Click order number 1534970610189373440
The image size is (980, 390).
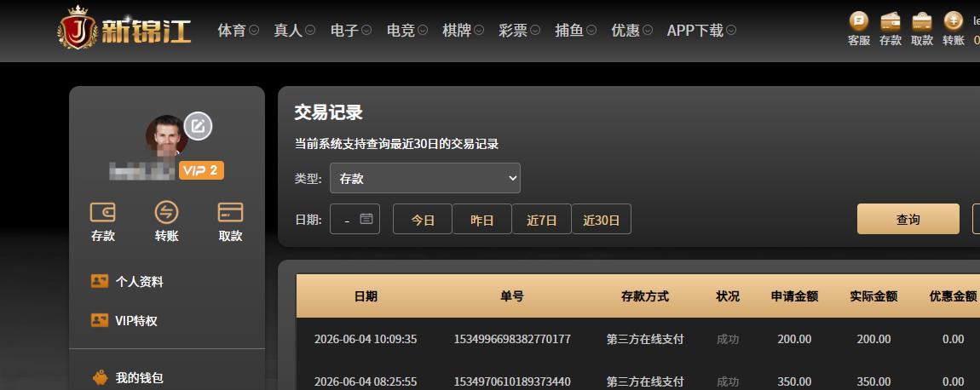pos(512,381)
